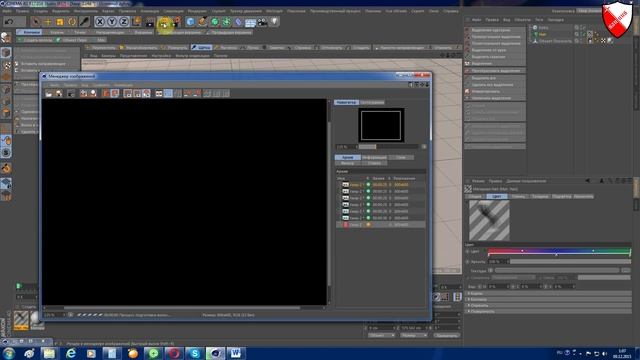Screen dimensions: 640x360
Task: Click the open image icon in the Picture Viewer toolbar
Action: point(49,93)
